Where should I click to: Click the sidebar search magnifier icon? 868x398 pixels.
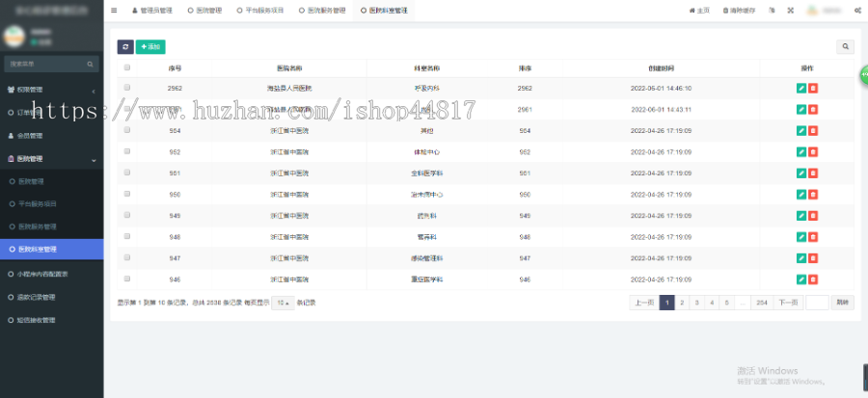point(90,65)
